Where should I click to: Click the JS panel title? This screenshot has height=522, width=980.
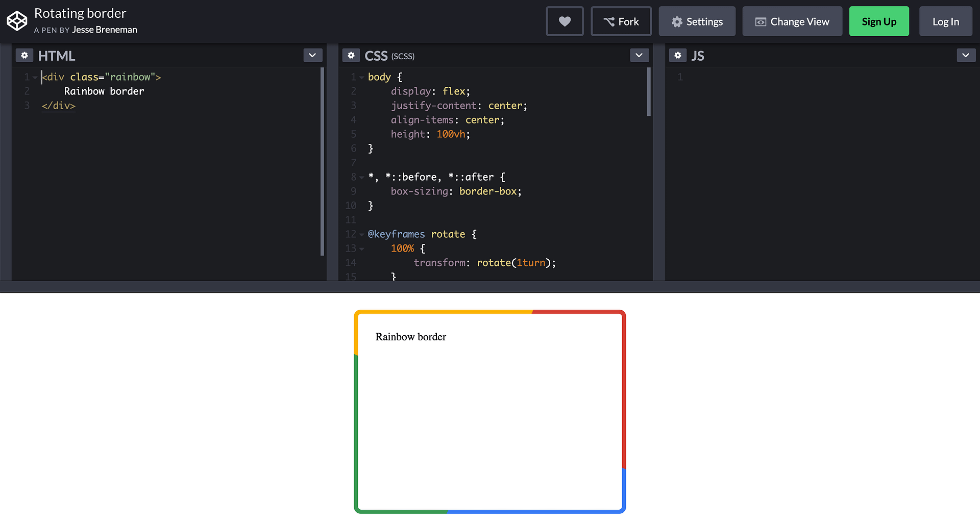pos(698,56)
